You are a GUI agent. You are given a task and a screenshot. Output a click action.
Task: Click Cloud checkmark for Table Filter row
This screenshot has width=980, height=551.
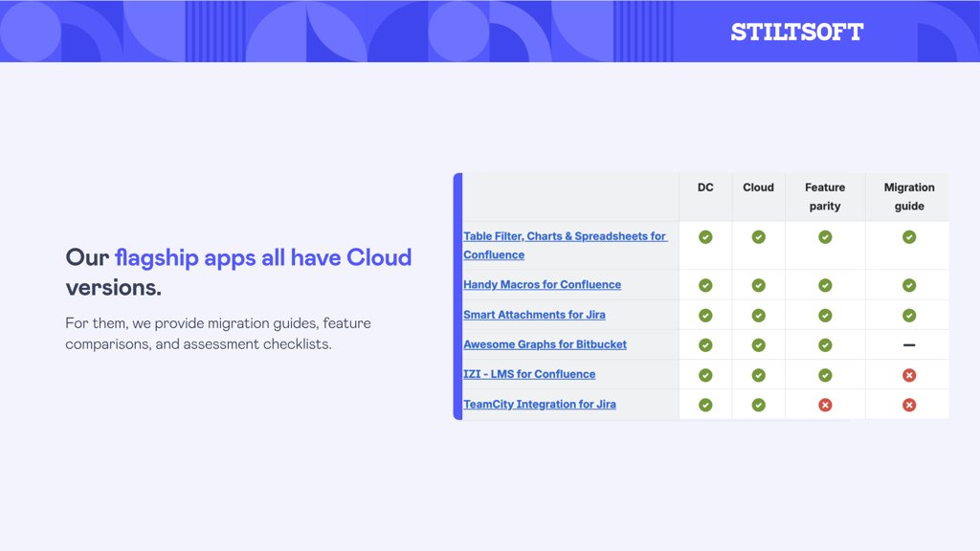(x=758, y=237)
